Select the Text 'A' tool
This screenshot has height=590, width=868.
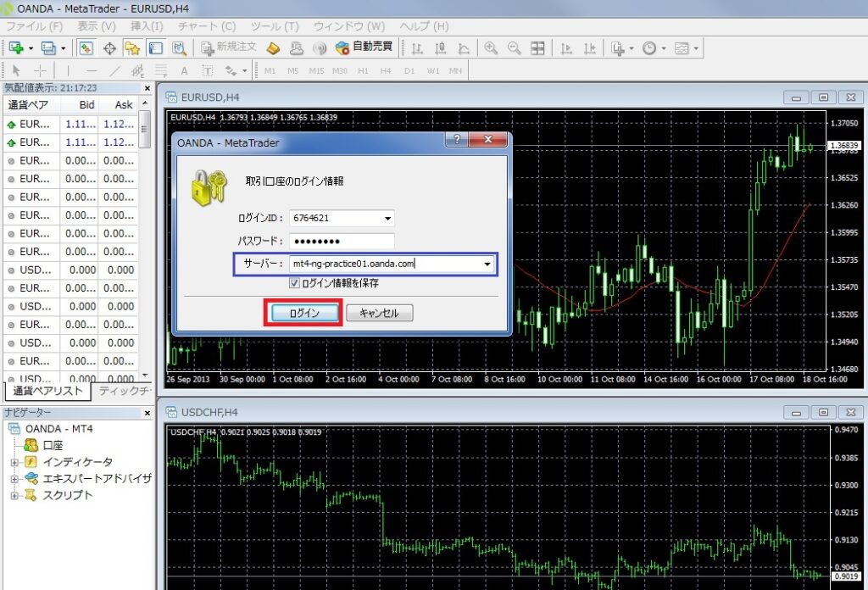pyautogui.click(x=184, y=71)
